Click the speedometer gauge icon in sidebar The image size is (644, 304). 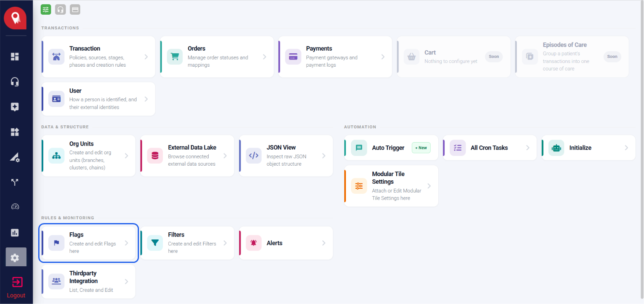click(x=15, y=207)
